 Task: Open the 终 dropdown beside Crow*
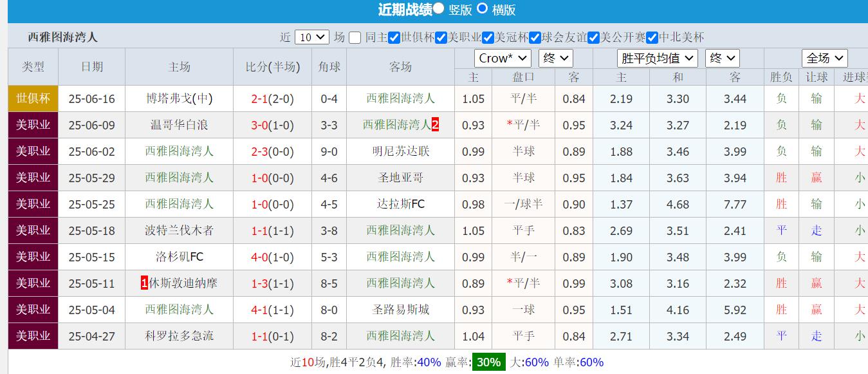coord(555,58)
